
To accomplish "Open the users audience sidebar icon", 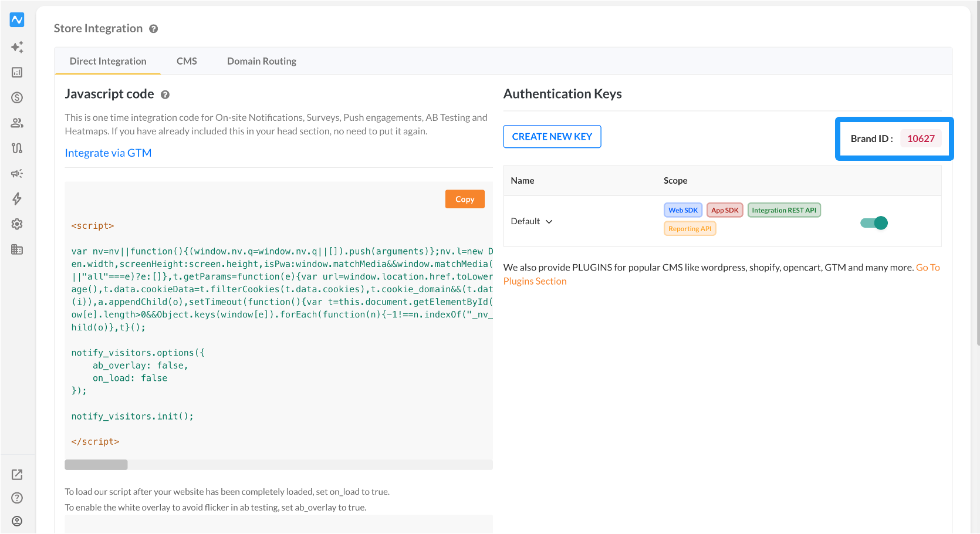I will coord(17,123).
